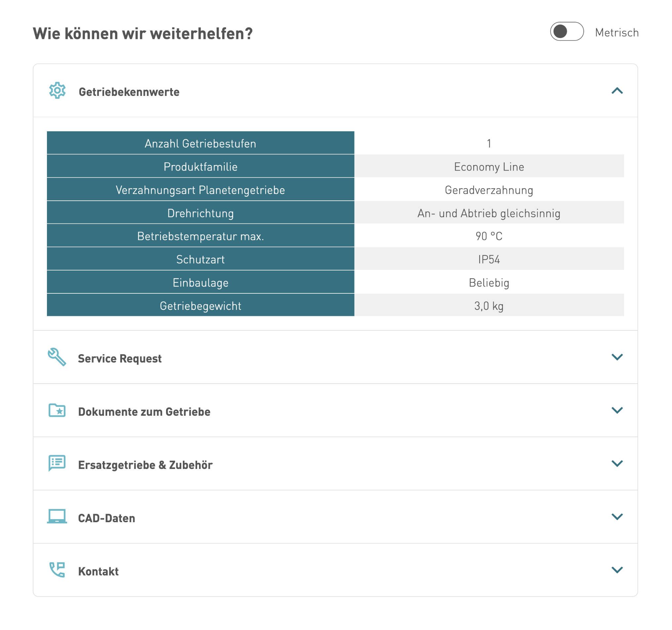Screen dimensions: 672x630
Task: Collapse the Getriebekennwerte section chevron
Action: pos(617,91)
